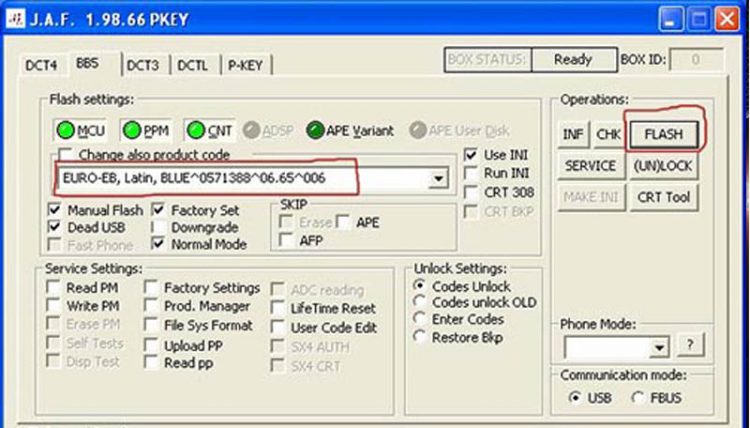Click the SERVICE button
Image resolution: width=750 pixels, height=428 pixels.
(x=591, y=166)
